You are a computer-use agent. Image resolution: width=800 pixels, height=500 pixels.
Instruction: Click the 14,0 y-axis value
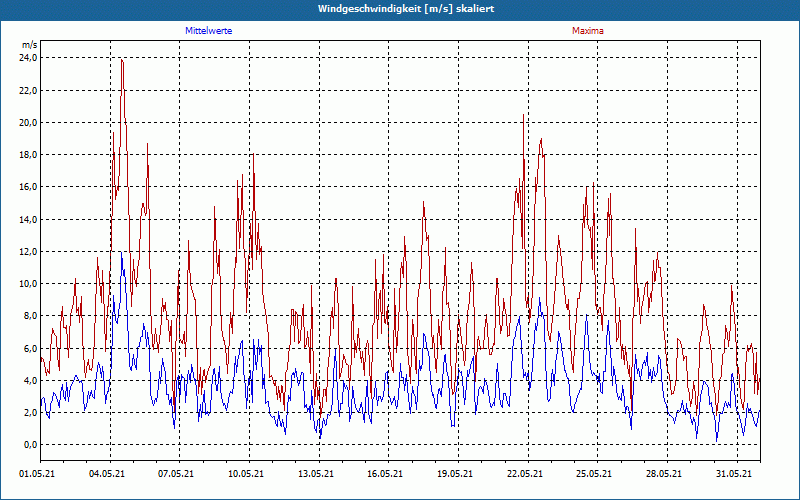29,219
